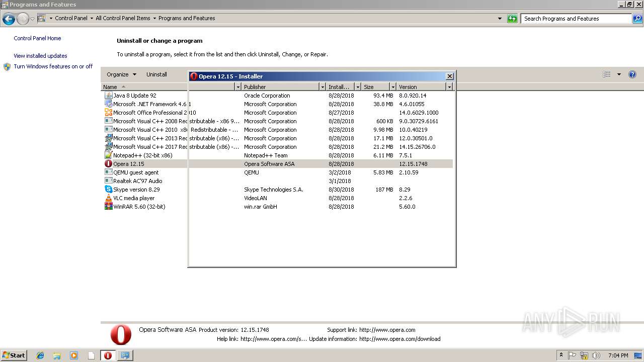The image size is (644, 362).
Task: Click the Java 8 Update 92 icon
Action: pos(108,96)
